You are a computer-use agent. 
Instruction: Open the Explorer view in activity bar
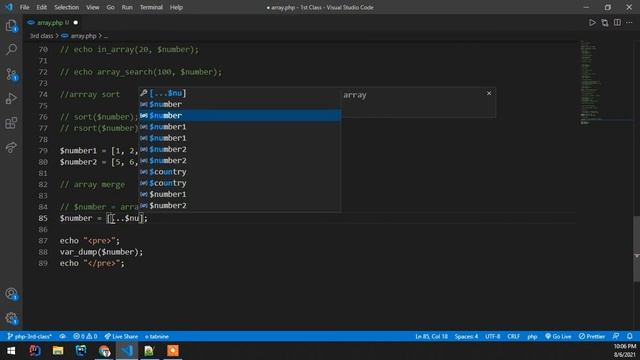11,26
